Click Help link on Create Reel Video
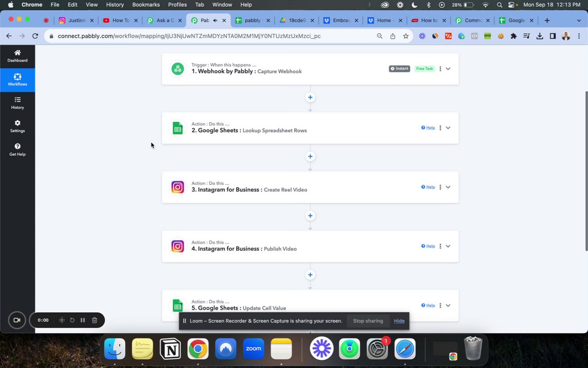This screenshot has width=588, height=368. pos(428,187)
